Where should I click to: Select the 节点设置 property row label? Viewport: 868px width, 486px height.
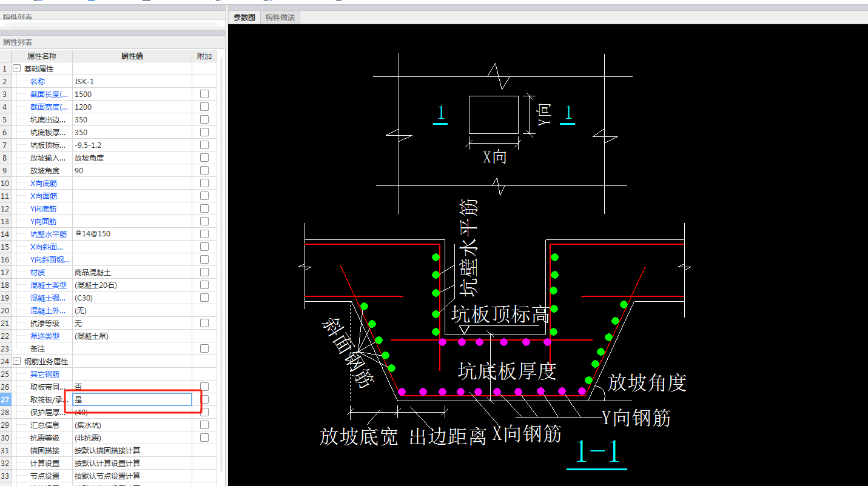pyautogui.click(x=45, y=476)
